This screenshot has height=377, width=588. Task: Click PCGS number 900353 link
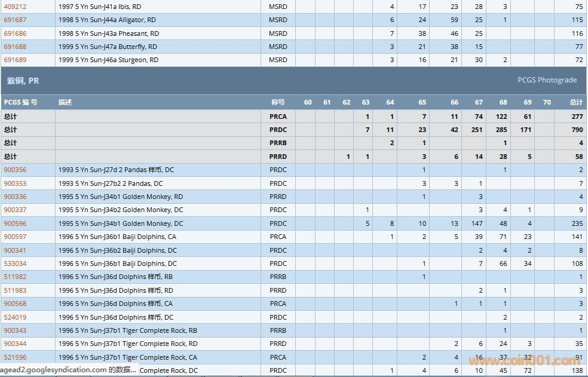click(15, 183)
